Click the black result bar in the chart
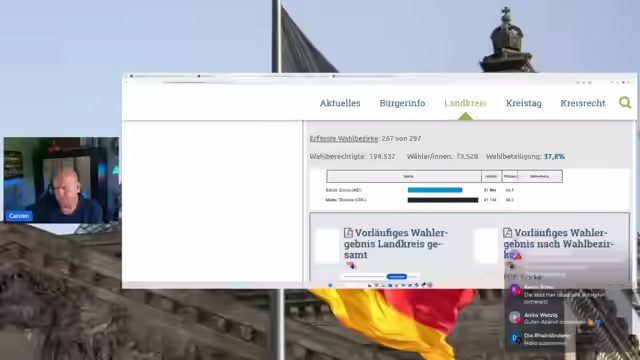This screenshot has height=360, width=640. click(x=442, y=200)
